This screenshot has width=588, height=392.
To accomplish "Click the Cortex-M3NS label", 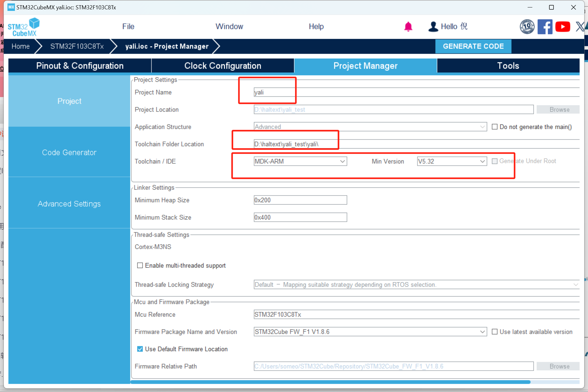I will tap(153, 247).
